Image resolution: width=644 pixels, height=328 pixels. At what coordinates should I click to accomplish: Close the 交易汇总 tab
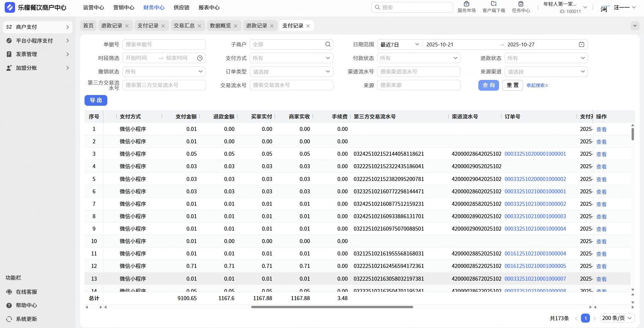(199, 26)
